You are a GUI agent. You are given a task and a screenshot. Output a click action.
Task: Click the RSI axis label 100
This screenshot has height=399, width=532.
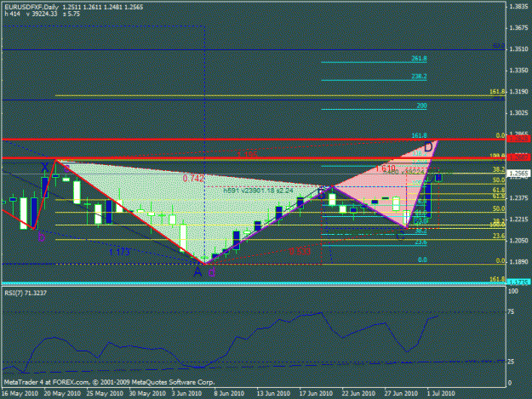(513, 291)
